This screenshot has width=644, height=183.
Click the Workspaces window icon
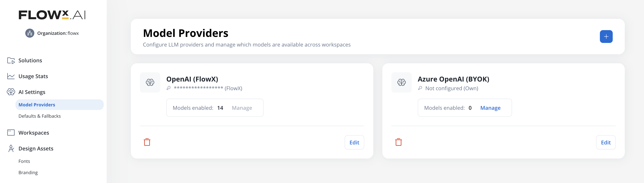[11, 133]
